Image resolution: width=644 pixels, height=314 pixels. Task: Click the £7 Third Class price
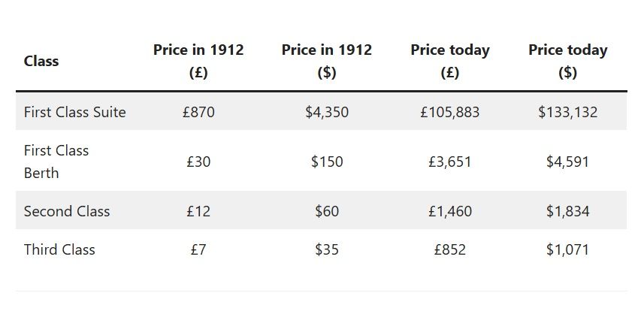[x=198, y=249]
